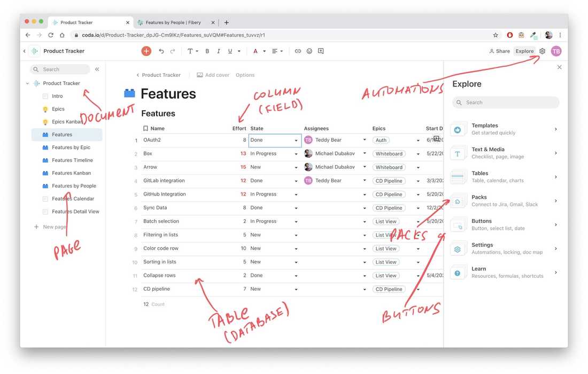This screenshot has width=588, height=374.
Task: Click the comment icon in the toolbar
Action: pyautogui.click(x=321, y=51)
